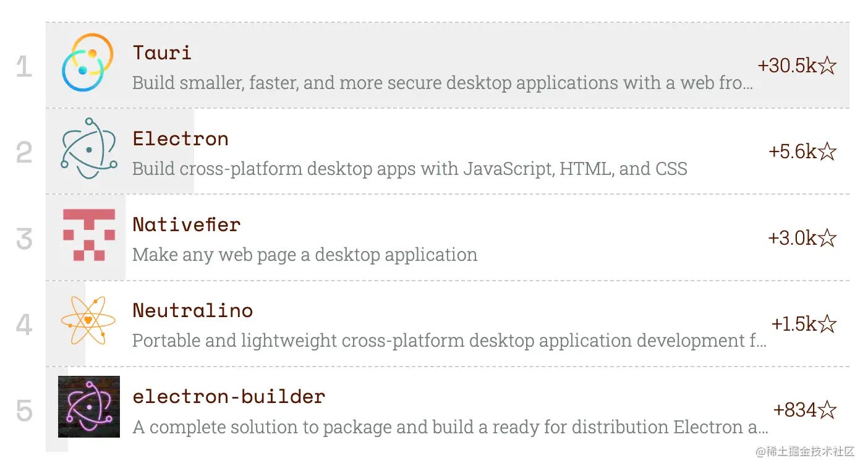Click the orange Neutralino logo
This screenshot has width=868, height=471.
click(x=88, y=320)
